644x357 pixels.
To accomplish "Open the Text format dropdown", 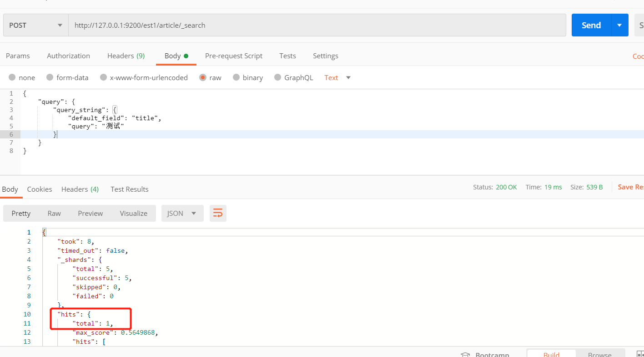I will click(x=337, y=77).
